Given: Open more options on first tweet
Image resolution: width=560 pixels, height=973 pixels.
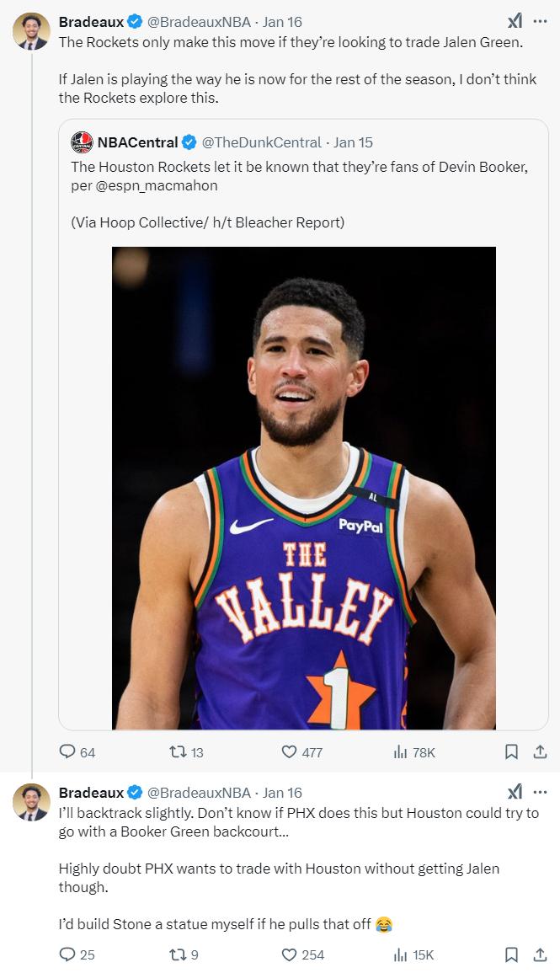Looking at the screenshot, I should pyautogui.click(x=541, y=22).
